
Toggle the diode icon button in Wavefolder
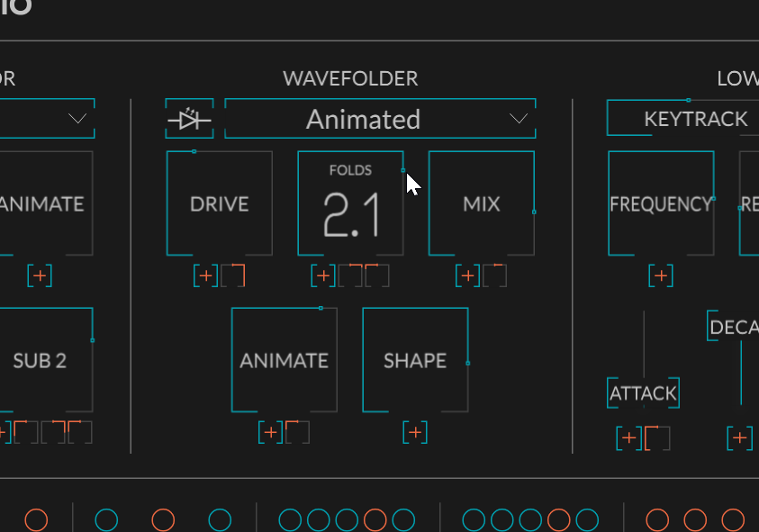pos(189,119)
